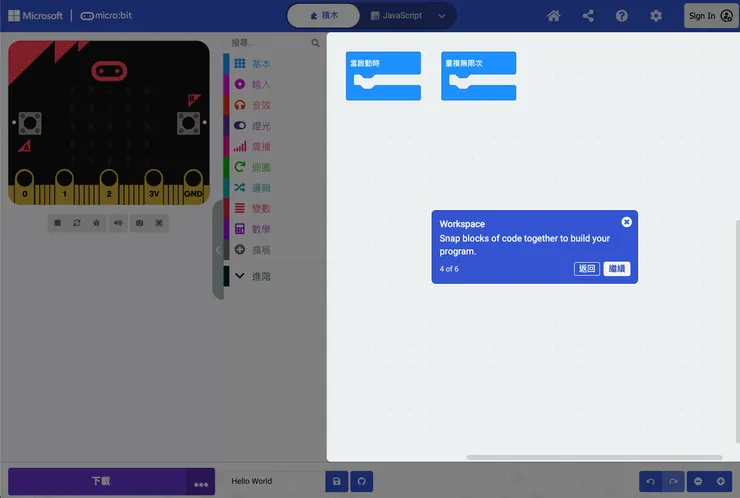Open the 擴展 Extensions category
The image size is (740, 498).
274,250
